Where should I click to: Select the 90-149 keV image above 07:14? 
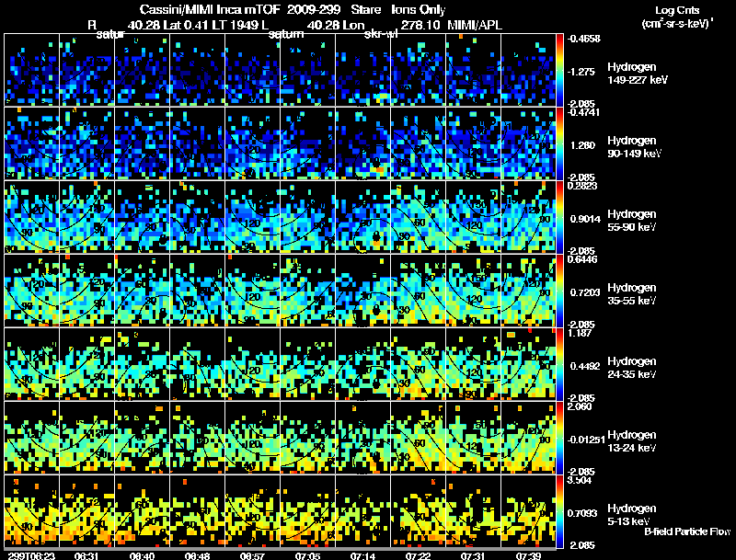click(x=362, y=143)
